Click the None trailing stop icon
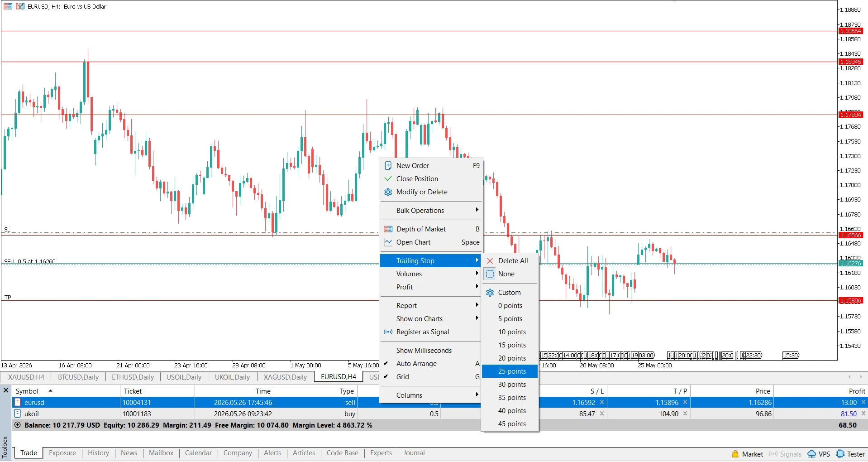Viewport: 868px width, 462px height. click(490, 274)
